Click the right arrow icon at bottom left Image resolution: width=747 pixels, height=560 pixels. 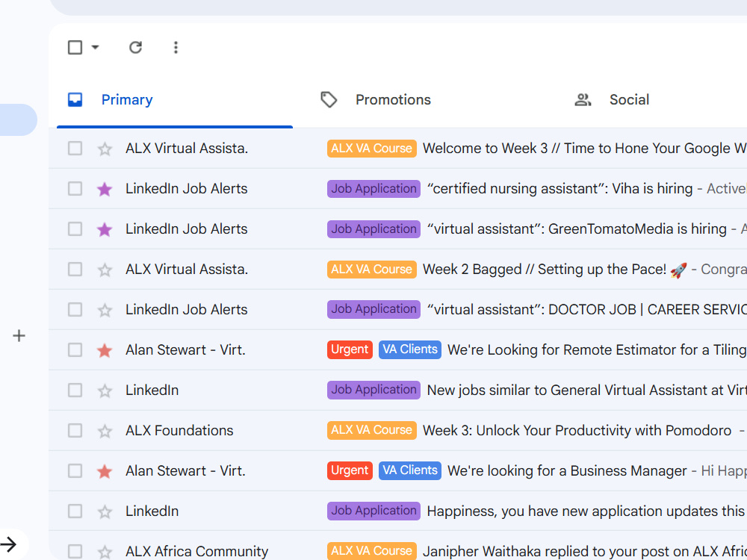coord(8,544)
